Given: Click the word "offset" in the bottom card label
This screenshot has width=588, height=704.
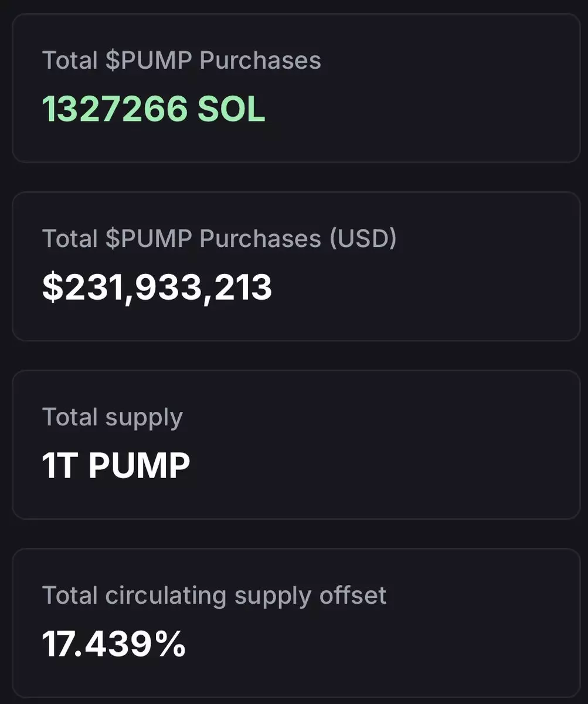Looking at the screenshot, I should (x=353, y=595).
